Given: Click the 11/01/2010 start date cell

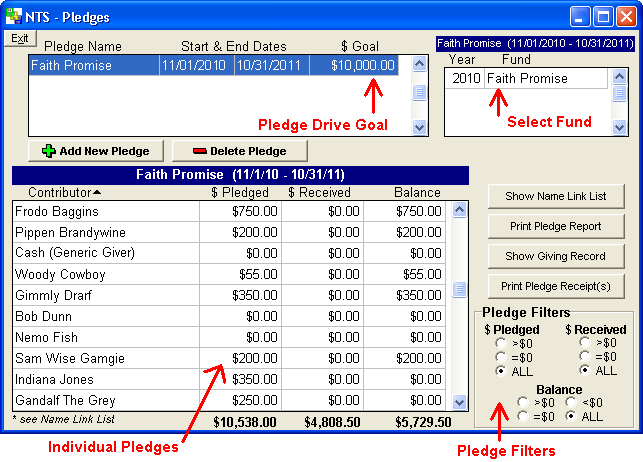Looking at the screenshot, I should point(197,65).
